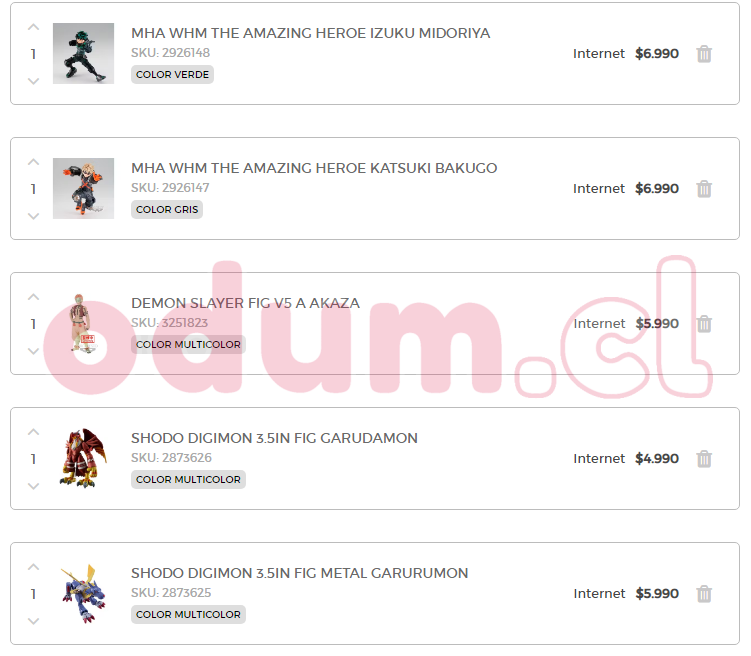Screen dimensions: 751x656
Task: Open MHA WHM Izuku Midoriya product title
Action: [x=310, y=33]
